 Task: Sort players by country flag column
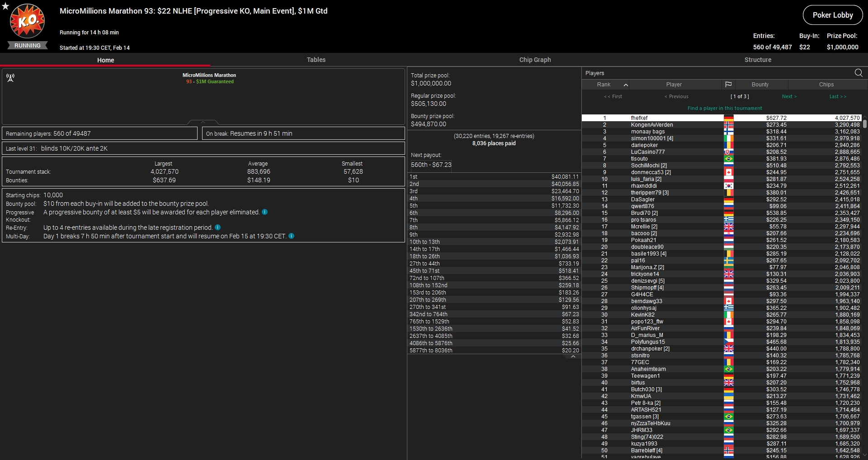[728, 85]
